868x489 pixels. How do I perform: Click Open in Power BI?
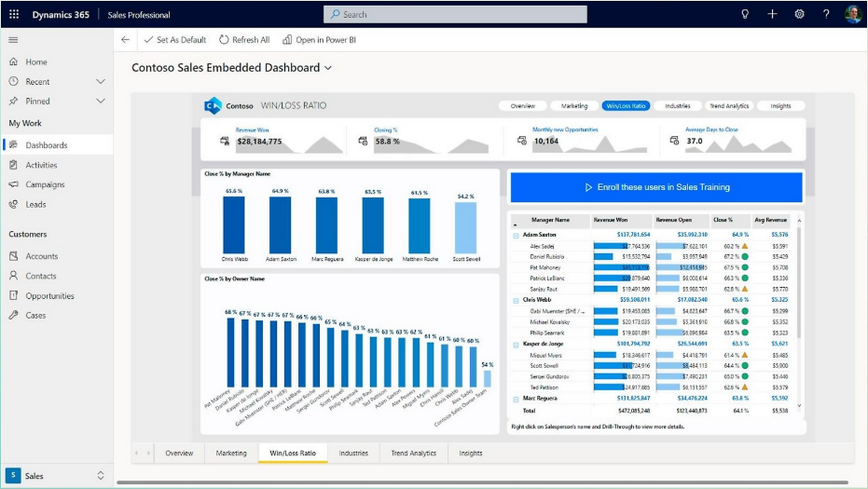(x=320, y=40)
